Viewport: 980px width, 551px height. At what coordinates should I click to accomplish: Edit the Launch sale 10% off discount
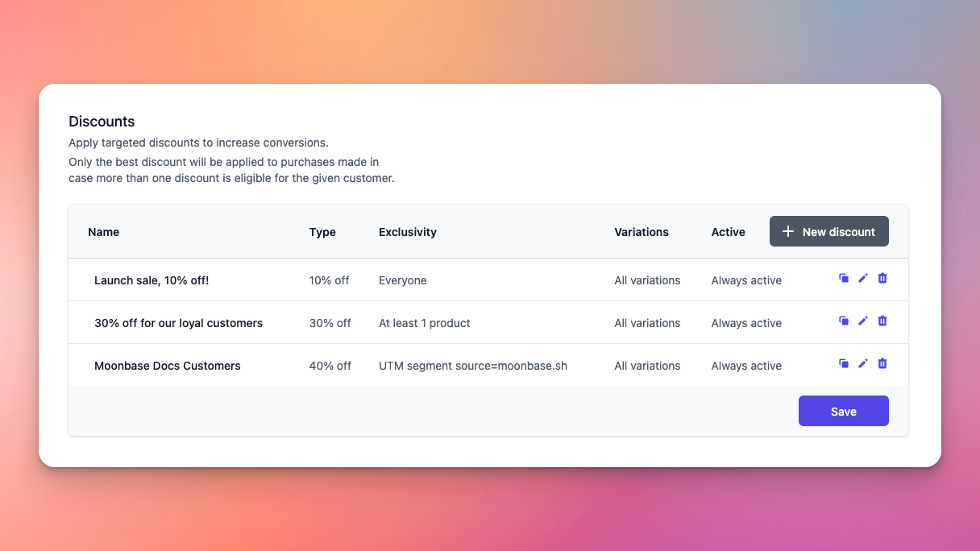click(863, 278)
